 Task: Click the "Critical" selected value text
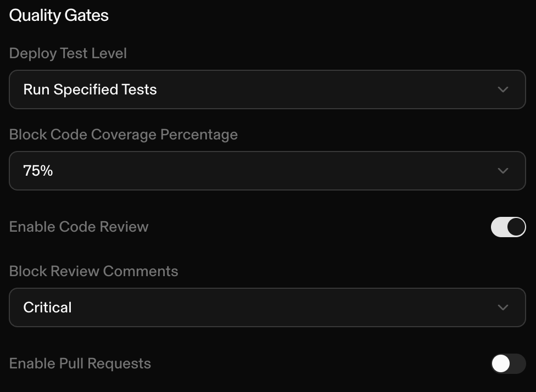pyautogui.click(x=47, y=307)
